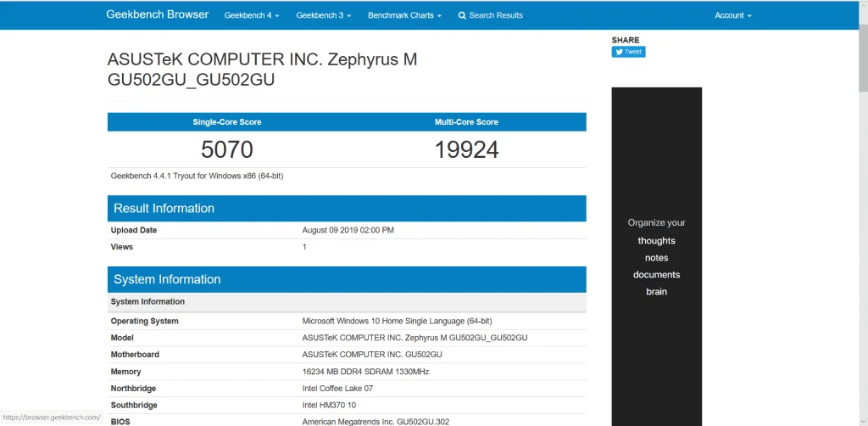Expand the Geekbench 4 dropdown menu

point(251,15)
